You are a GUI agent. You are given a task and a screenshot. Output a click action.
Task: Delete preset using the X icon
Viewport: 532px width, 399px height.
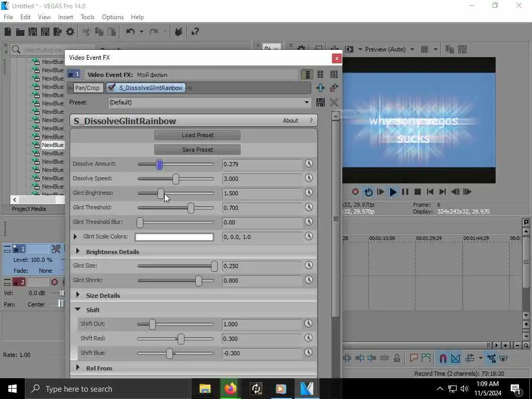[334, 102]
